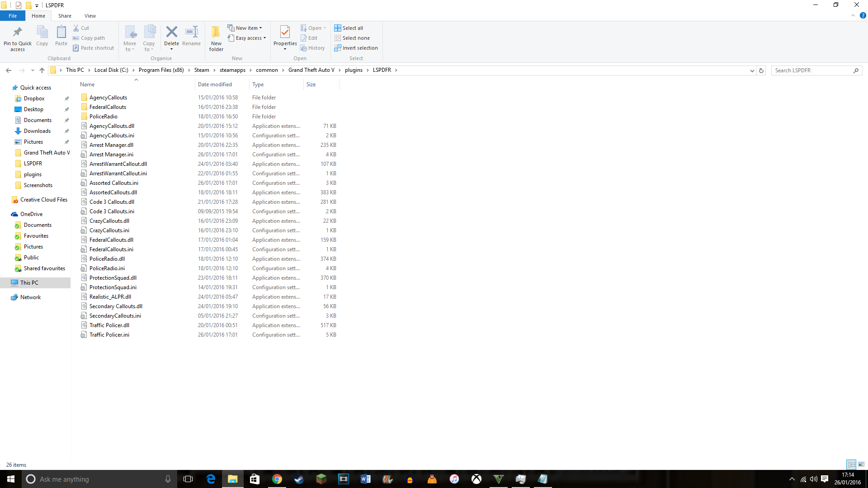This screenshot has height=488, width=868.
Task: Click Pin to Quick access icon
Action: [18, 33]
